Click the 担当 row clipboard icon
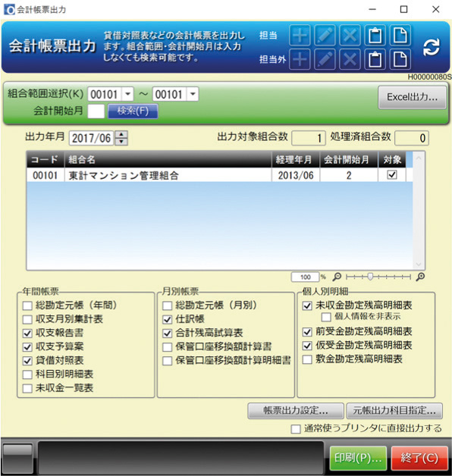The height and width of the screenshot is (476, 452). [x=375, y=35]
